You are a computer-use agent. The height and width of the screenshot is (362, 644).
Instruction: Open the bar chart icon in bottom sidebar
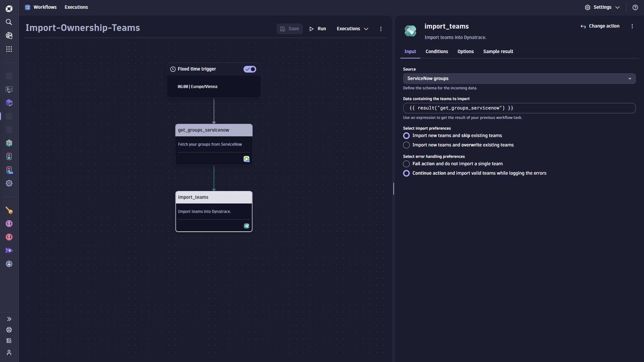click(9, 341)
